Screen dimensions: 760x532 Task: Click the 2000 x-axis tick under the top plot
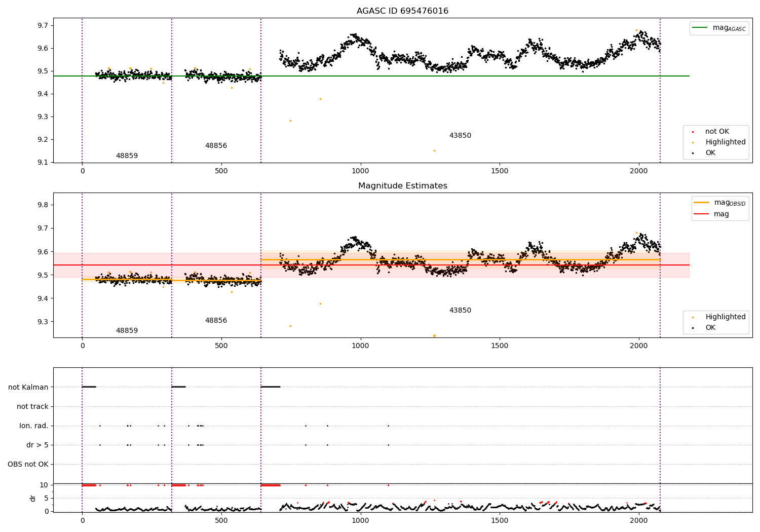(638, 171)
